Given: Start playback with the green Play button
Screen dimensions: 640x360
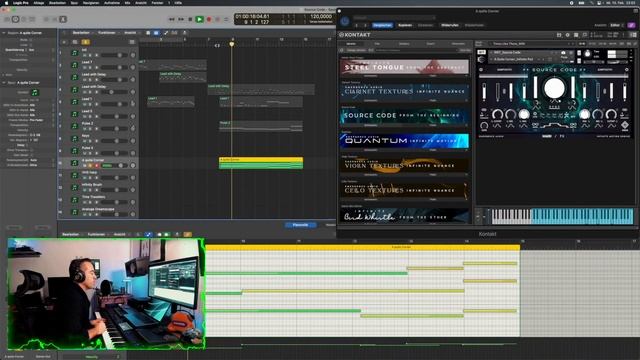Looking at the screenshot, I should (199, 19).
